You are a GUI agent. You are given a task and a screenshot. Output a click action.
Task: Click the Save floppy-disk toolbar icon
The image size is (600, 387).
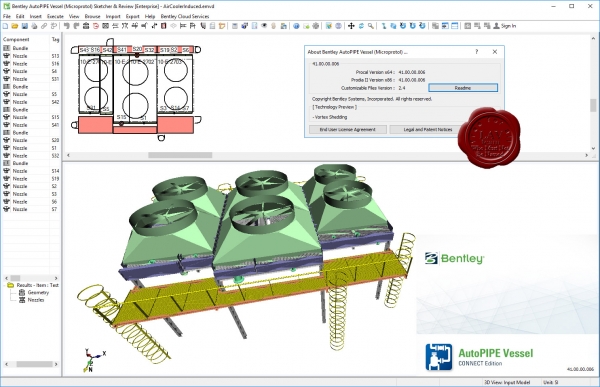pyautogui.click(x=24, y=26)
